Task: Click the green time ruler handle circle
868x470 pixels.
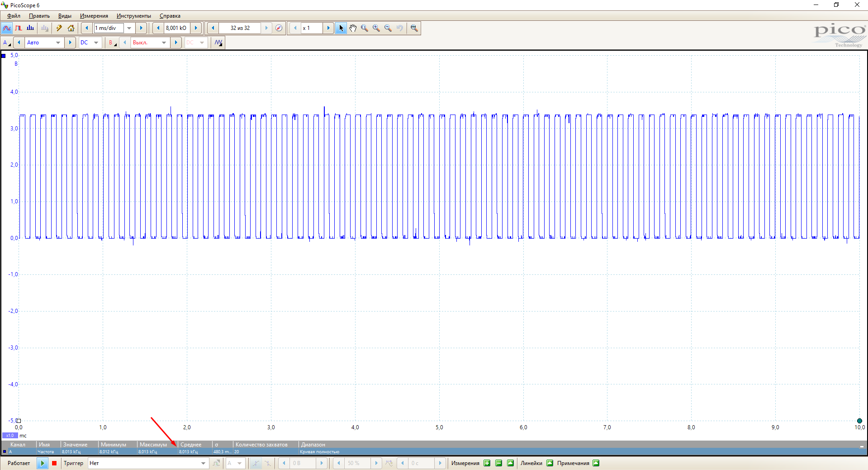Action: coord(859,421)
